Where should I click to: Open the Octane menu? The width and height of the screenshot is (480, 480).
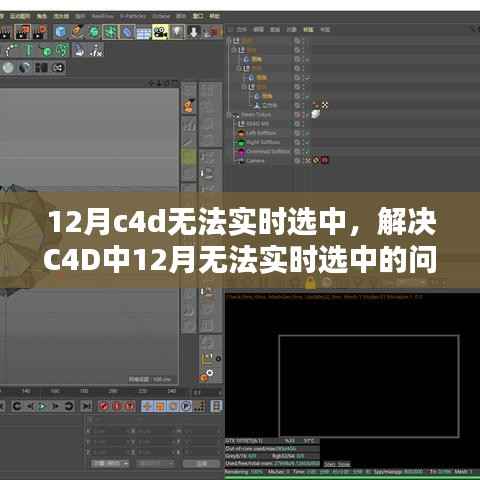pyautogui.click(x=161, y=16)
